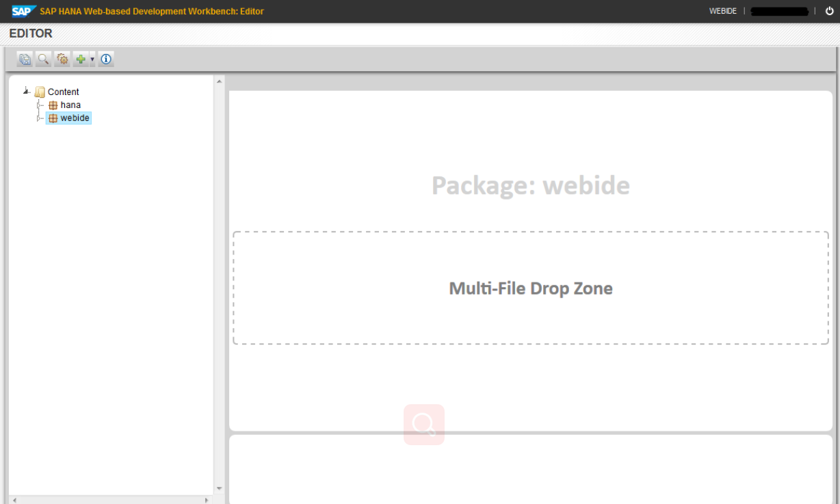Click the WEBIDE username in the header
The height and width of the screenshot is (504, 840).
722,11
